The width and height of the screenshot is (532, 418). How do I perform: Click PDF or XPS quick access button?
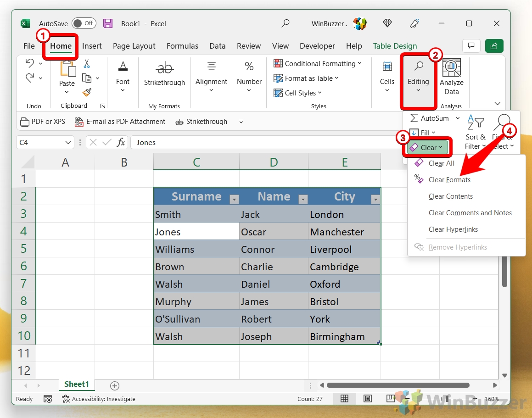43,122
